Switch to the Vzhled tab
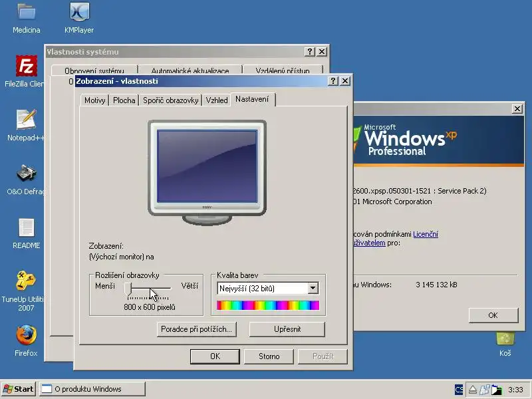This screenshot has width=532, height=399. click(x=217, y=100)
